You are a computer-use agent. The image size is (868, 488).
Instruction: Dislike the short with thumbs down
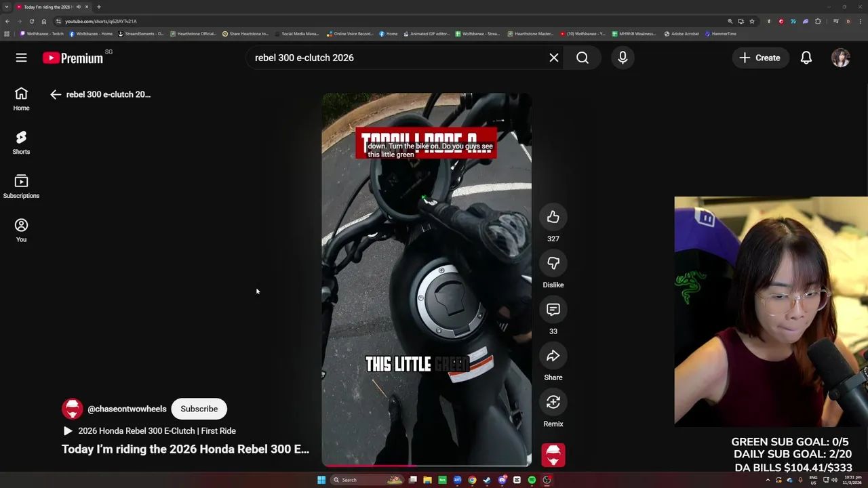click(x=553, y=263)
